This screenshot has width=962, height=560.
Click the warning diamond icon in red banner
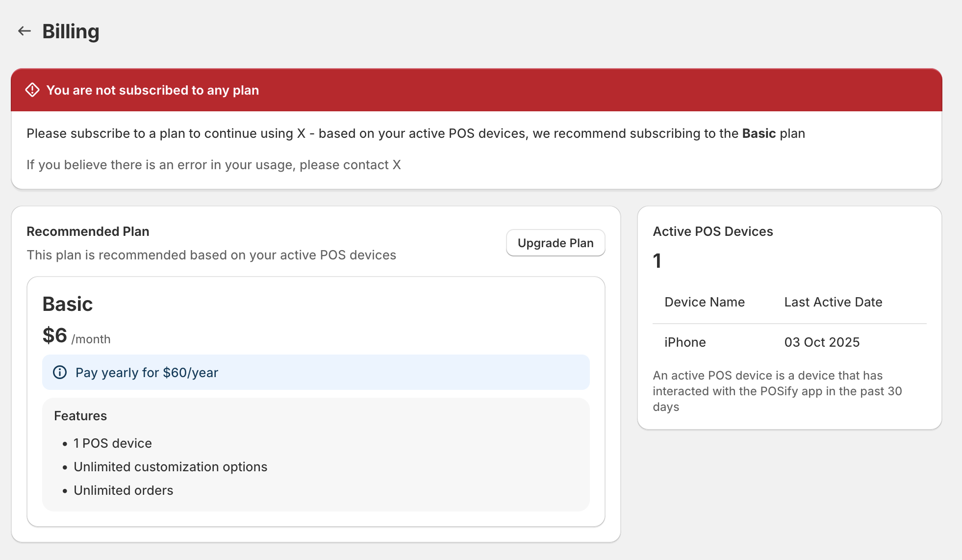coord(32,90)
